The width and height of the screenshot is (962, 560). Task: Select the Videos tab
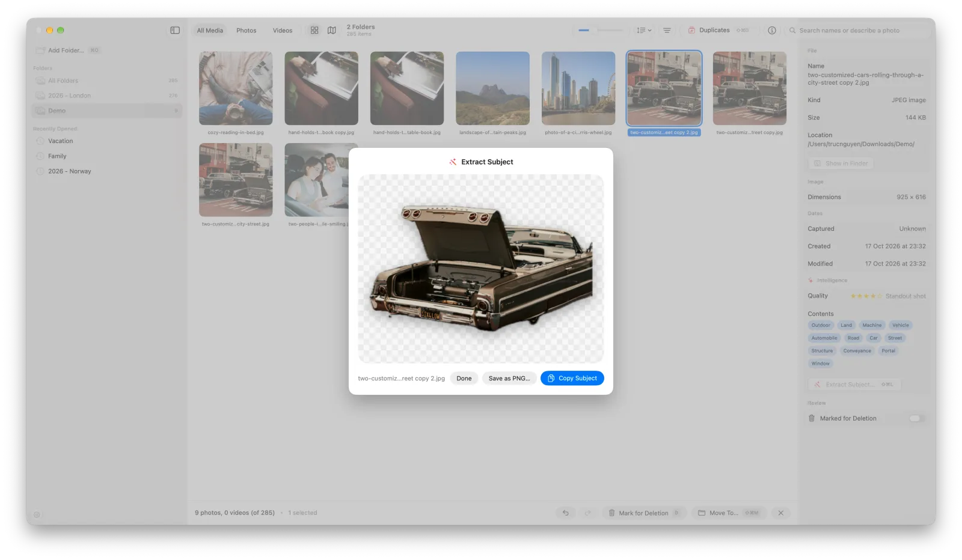point(283,30)
